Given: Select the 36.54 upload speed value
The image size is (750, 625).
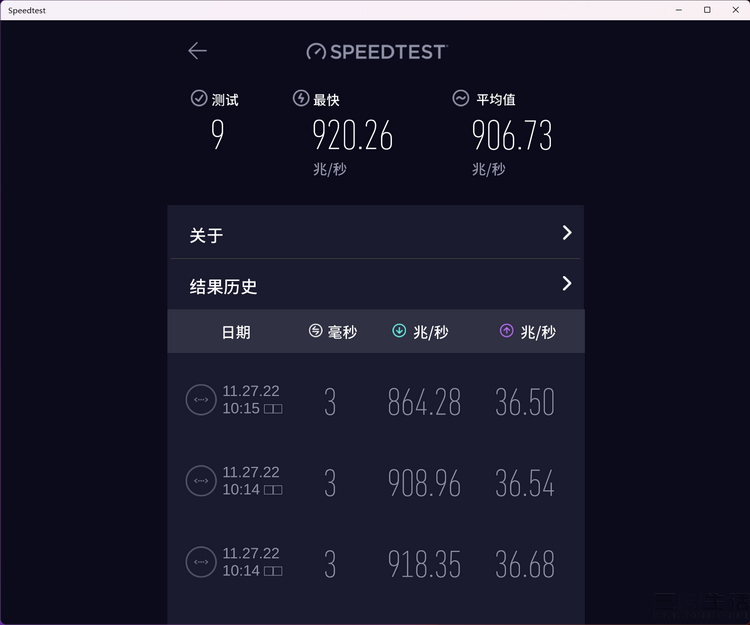Looking at the screenshot, I should click(525, 483).
